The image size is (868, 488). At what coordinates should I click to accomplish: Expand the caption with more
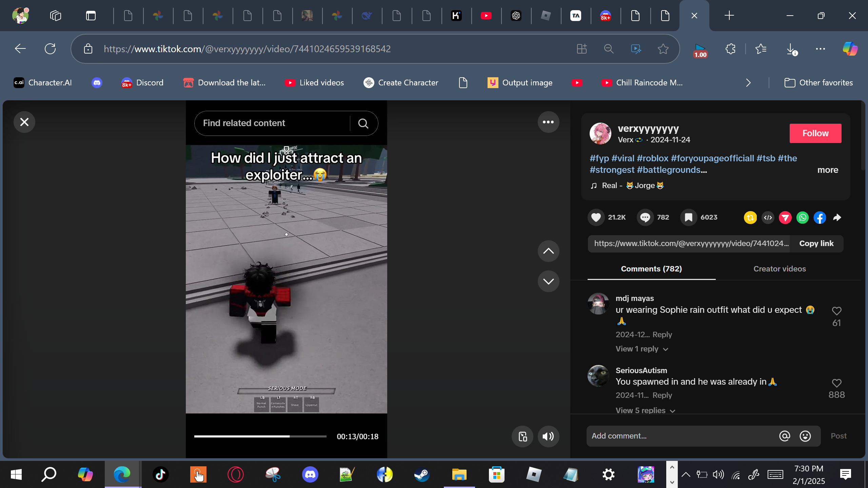click(827, 170)
